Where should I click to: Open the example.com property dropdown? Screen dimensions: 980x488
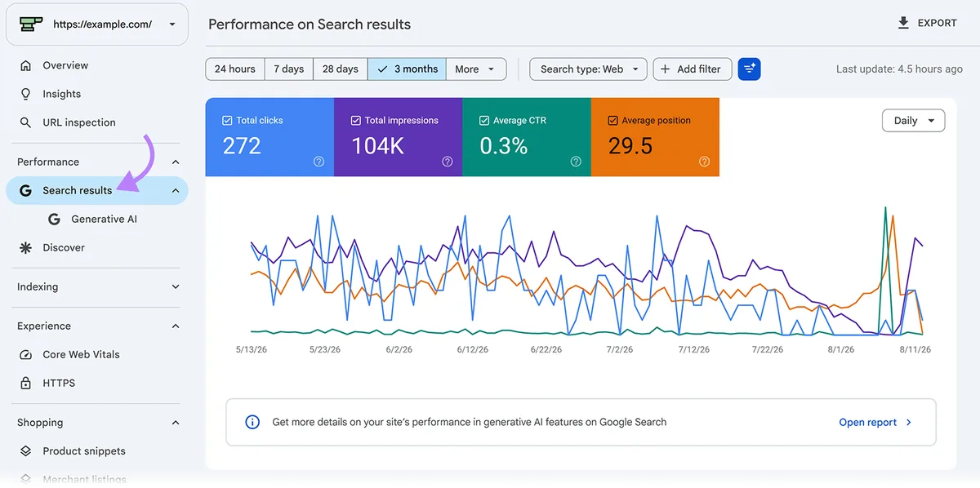click(97, 24)
